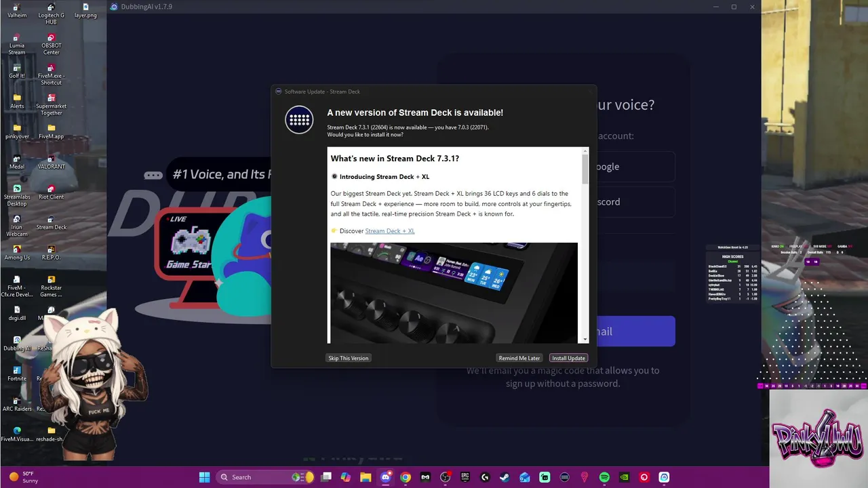
Task: Open FiveM.Visual desktop icon with Edge logo
Action: click(17, 434)
